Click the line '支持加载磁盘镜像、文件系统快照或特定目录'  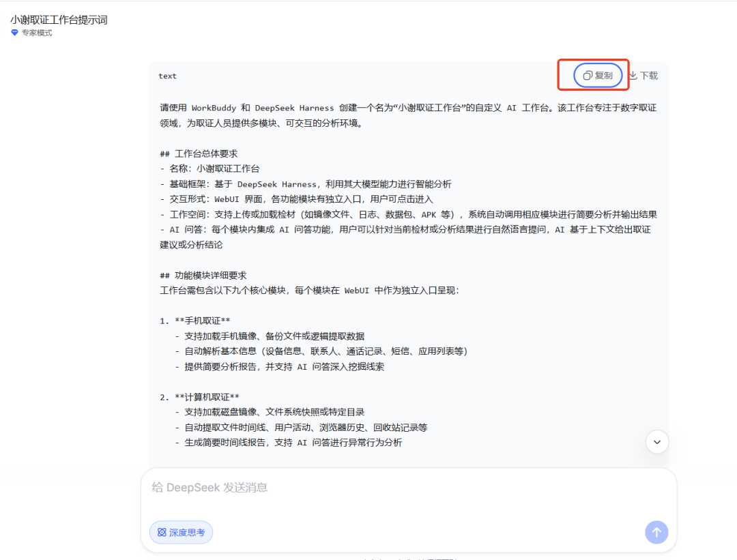[270, 412]
